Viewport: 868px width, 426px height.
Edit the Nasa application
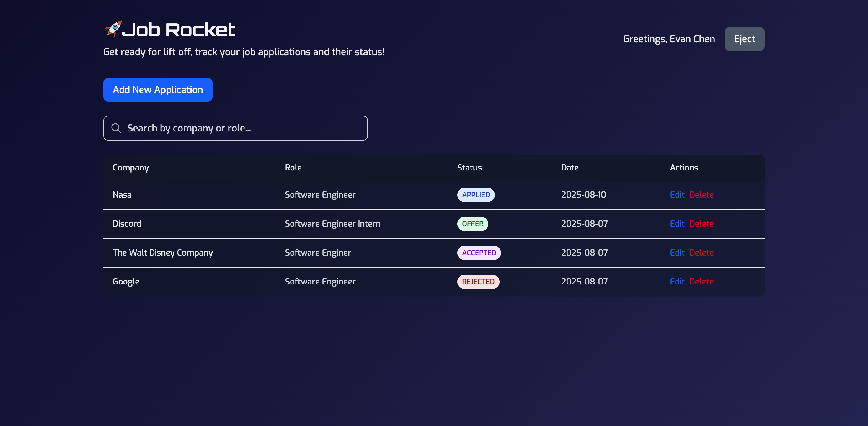(x=677, y=195)
